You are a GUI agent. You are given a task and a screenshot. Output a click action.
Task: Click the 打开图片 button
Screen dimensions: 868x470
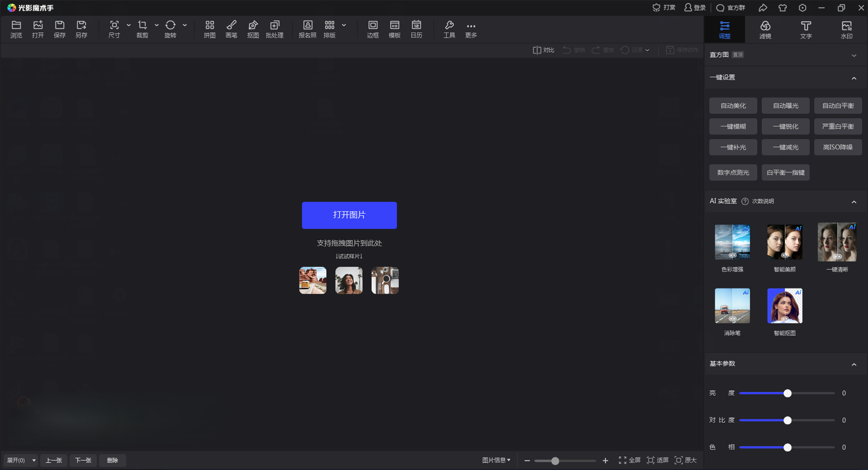[349, 215]
